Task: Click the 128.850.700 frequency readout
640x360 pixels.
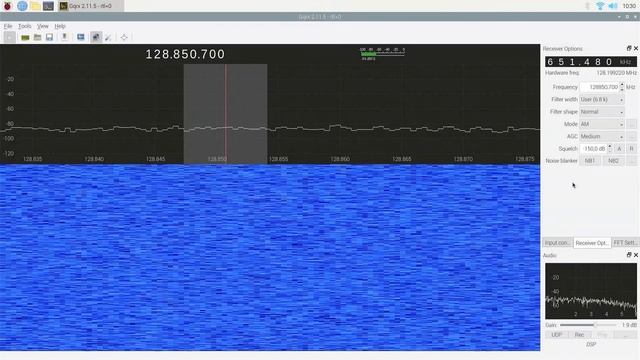Action: pyautogui.click(x=185, y=54)
